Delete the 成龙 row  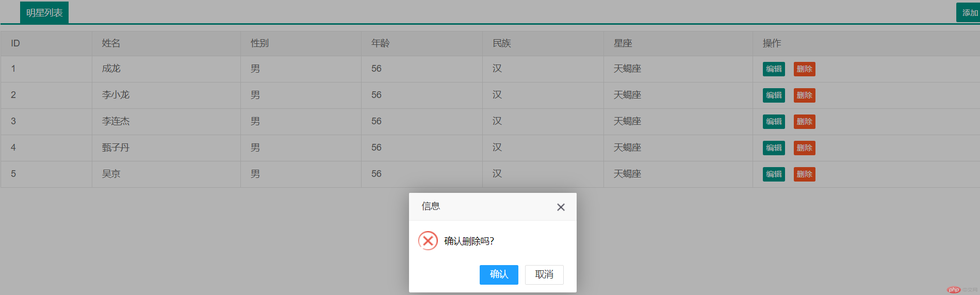pyautogui.click(x=804, y=69)
